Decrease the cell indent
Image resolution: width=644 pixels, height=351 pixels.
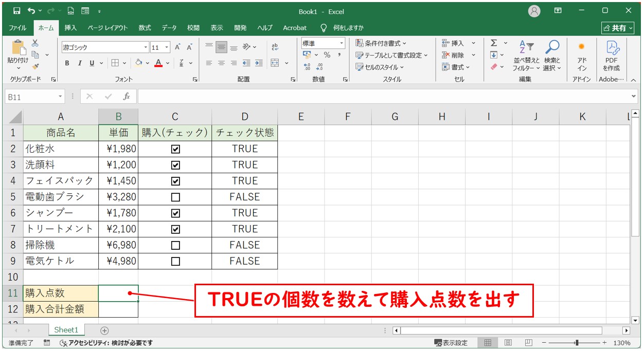[x=246, y=63]
